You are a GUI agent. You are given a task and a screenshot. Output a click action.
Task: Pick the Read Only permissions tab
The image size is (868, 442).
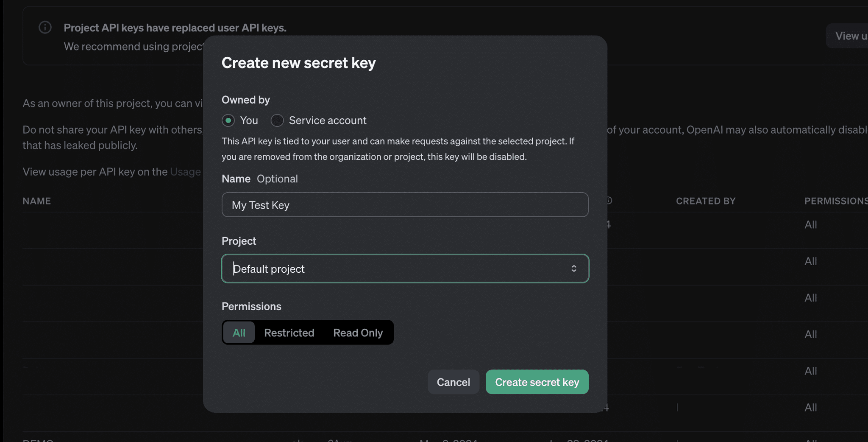(x=358, y=333)
